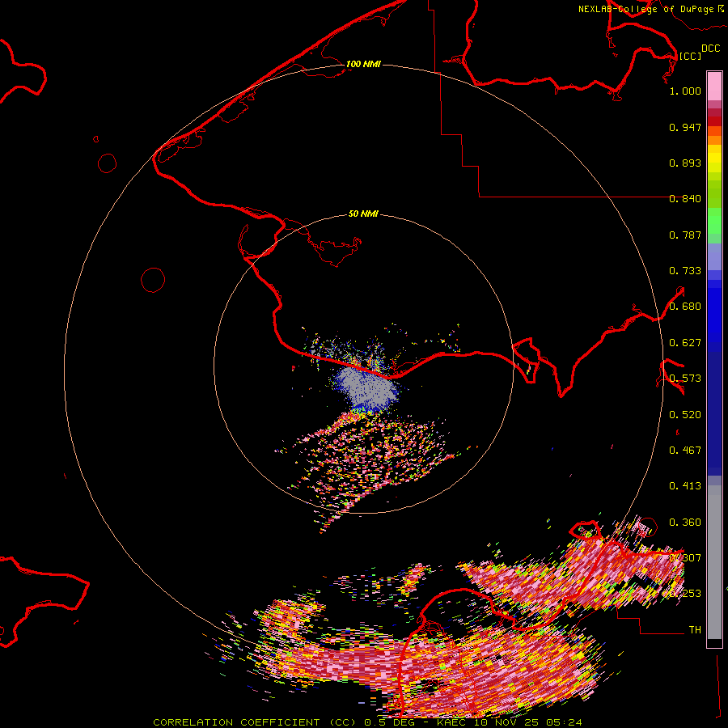Select the 0.893 scale value

pyautogui.click(x=685, y=163)
